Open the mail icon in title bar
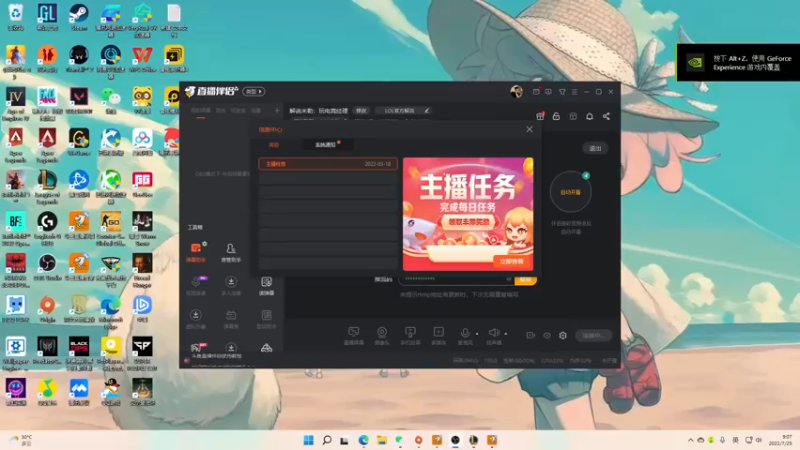This screenshot has height=450, width=800. point(536,92)
